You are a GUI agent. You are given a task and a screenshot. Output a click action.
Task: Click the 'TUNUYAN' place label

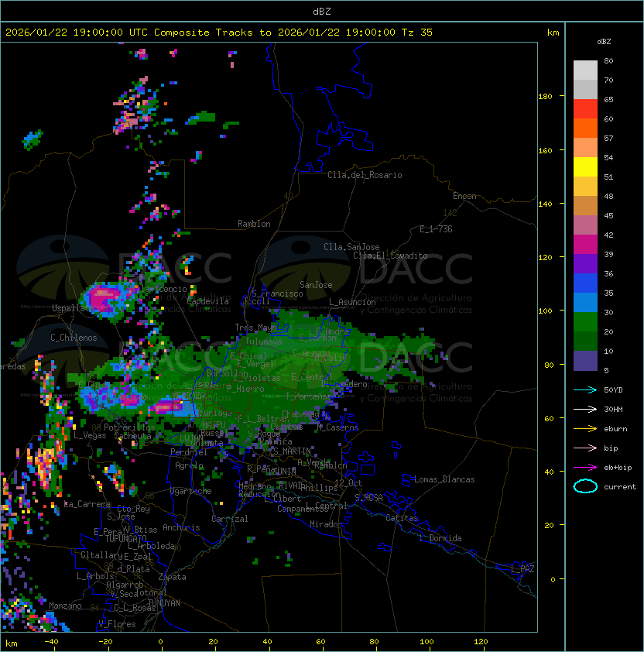click(x=164, y=603)
